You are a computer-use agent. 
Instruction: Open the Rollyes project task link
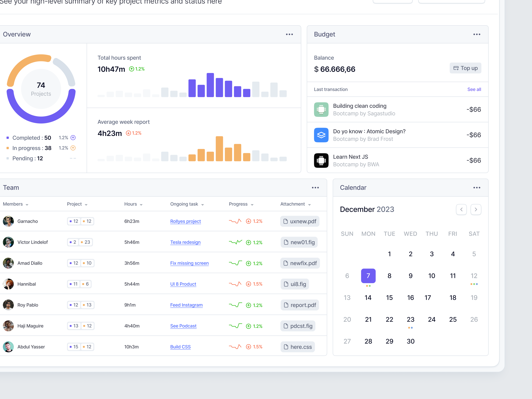tap(185, 221)
